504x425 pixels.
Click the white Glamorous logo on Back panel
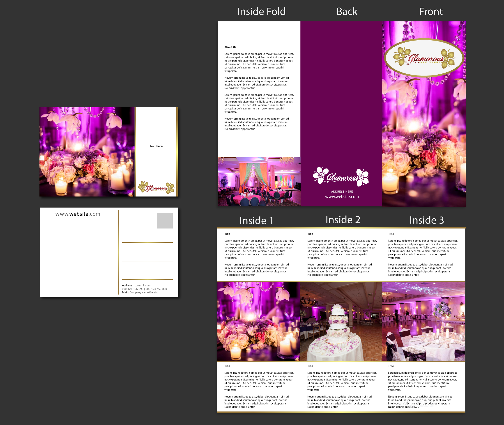[341, 177]
